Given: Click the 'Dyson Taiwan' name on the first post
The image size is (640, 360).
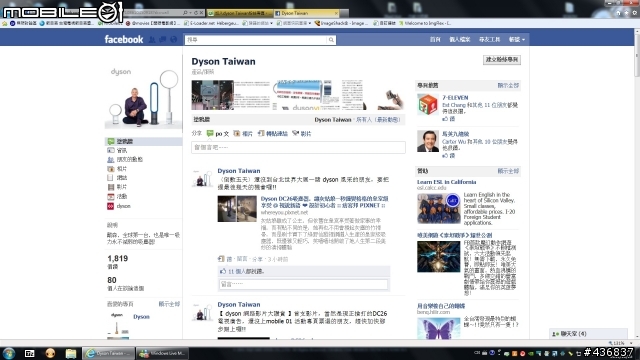Looking at the screenshot, I should click(239, 171).
